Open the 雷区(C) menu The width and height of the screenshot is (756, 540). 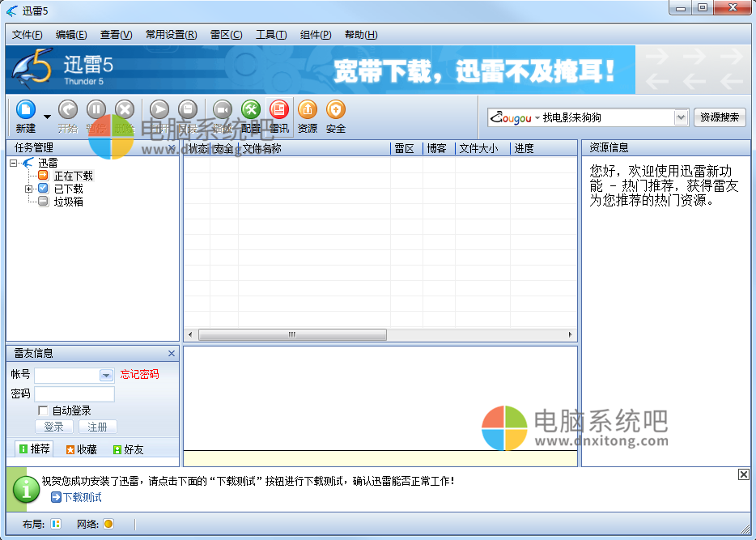[226, 35]
